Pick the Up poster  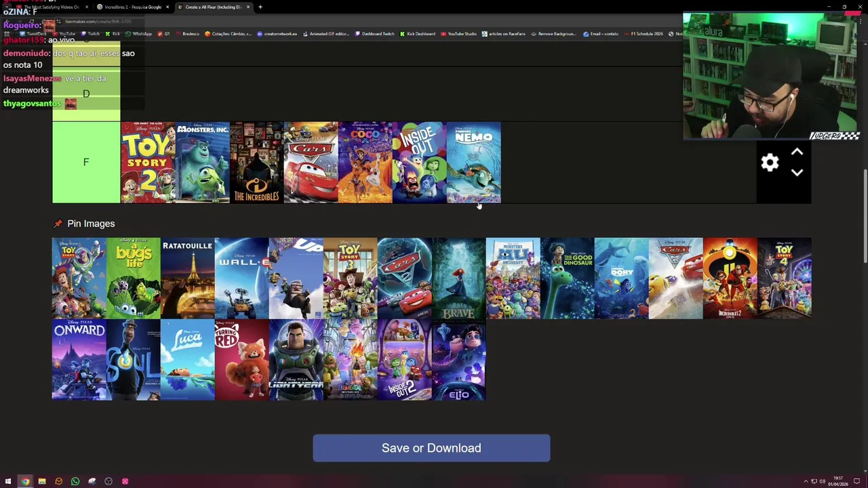click(296, 278)
